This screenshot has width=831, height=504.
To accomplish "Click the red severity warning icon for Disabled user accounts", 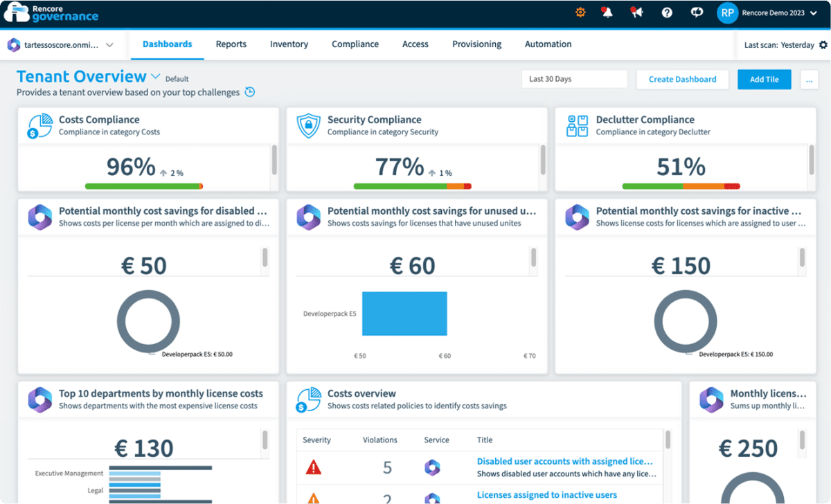I will point(314,466).
